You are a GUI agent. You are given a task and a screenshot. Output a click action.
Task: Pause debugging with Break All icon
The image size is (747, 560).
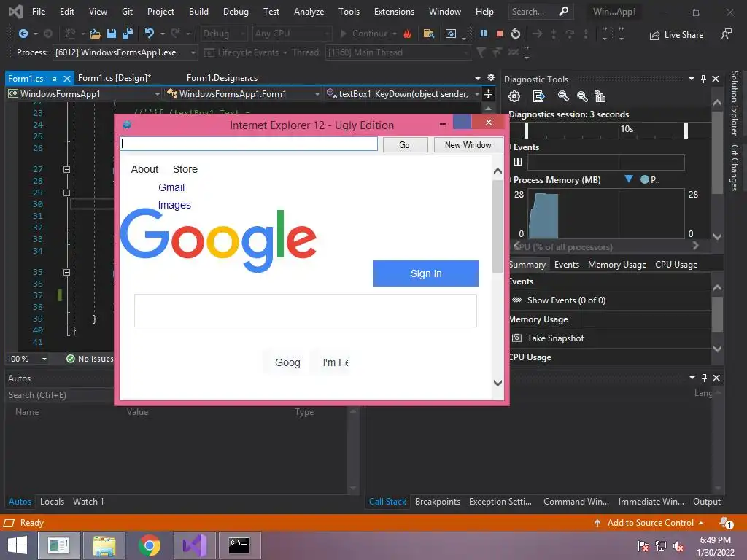pos(484,34)
